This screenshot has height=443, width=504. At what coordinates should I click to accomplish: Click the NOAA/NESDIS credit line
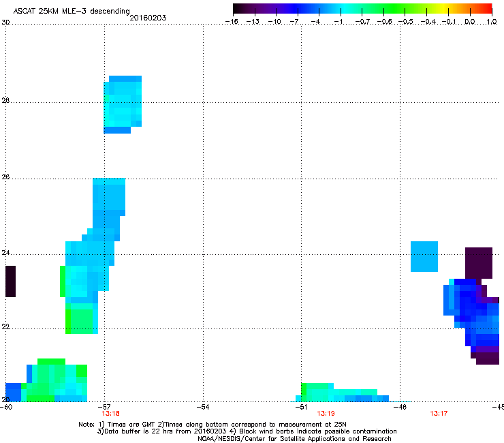click(294, 439)
